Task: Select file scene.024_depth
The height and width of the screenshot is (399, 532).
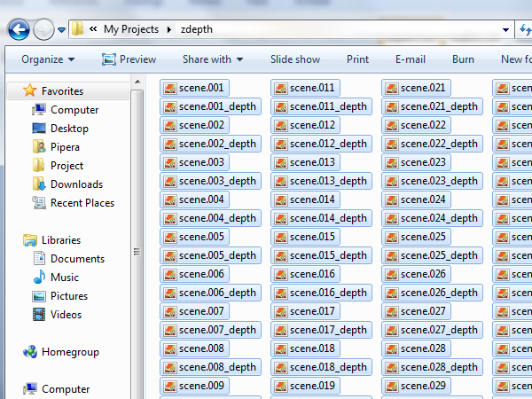Action: (x=433, y=218)
